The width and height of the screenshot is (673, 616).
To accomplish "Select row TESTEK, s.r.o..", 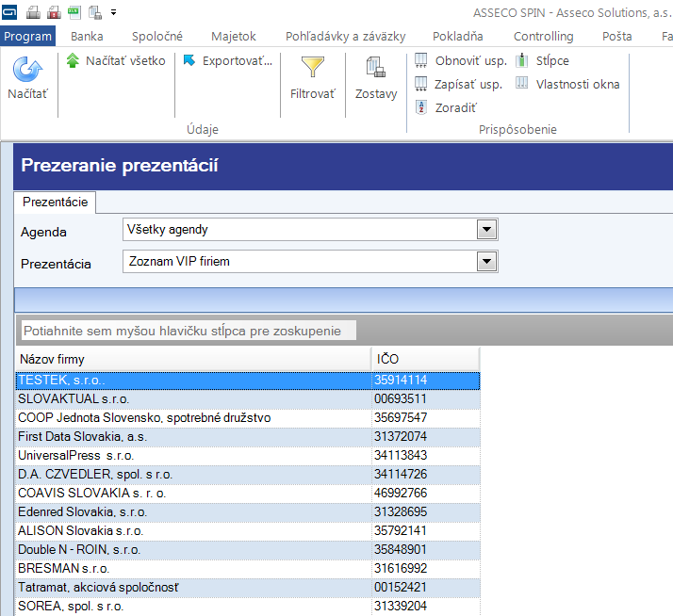I will point(248,381).
